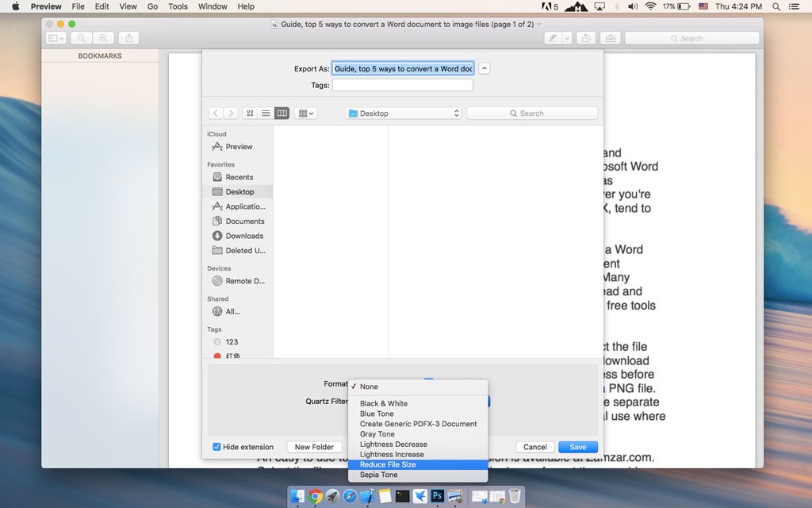Open the Window menu
Screen dimensions: 812x508
tap(213, 6)
